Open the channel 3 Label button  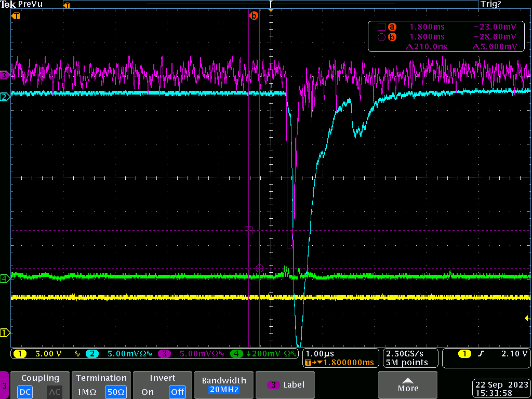coord(285,385)
